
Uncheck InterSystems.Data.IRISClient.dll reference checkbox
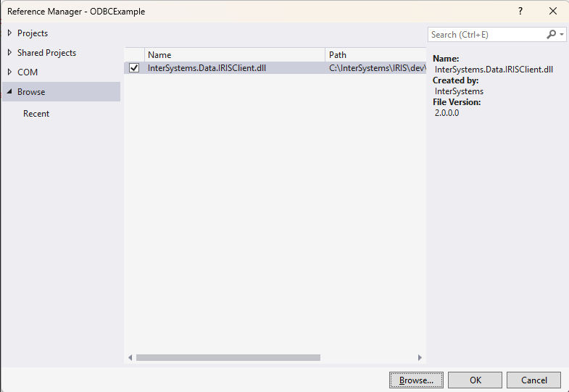pyautogui.click(x=134, y=68)
